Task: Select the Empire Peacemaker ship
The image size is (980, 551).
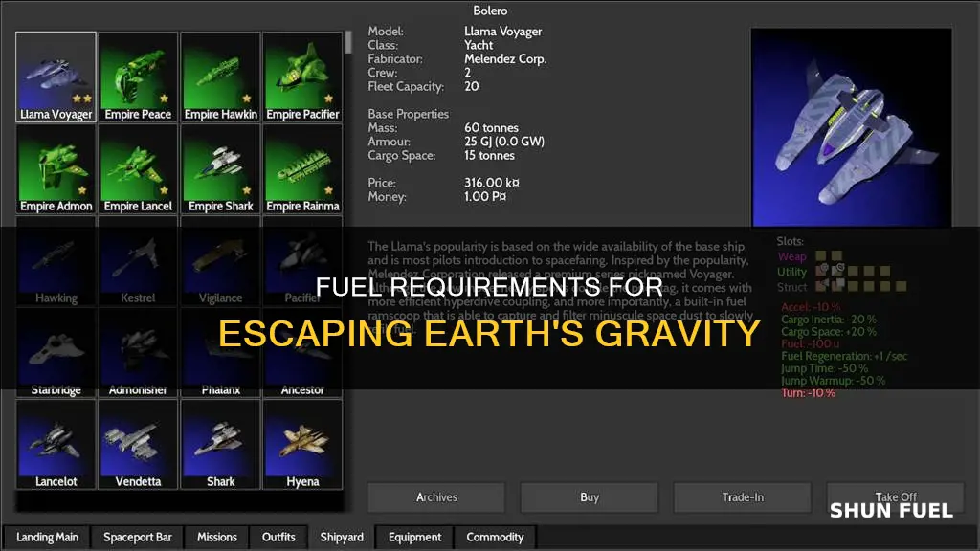Action: click(138, 77)
